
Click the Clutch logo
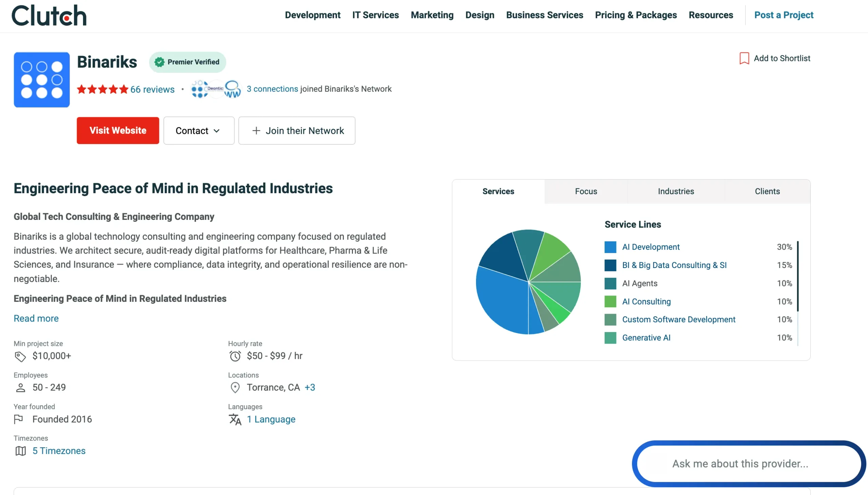click(49, 15)
